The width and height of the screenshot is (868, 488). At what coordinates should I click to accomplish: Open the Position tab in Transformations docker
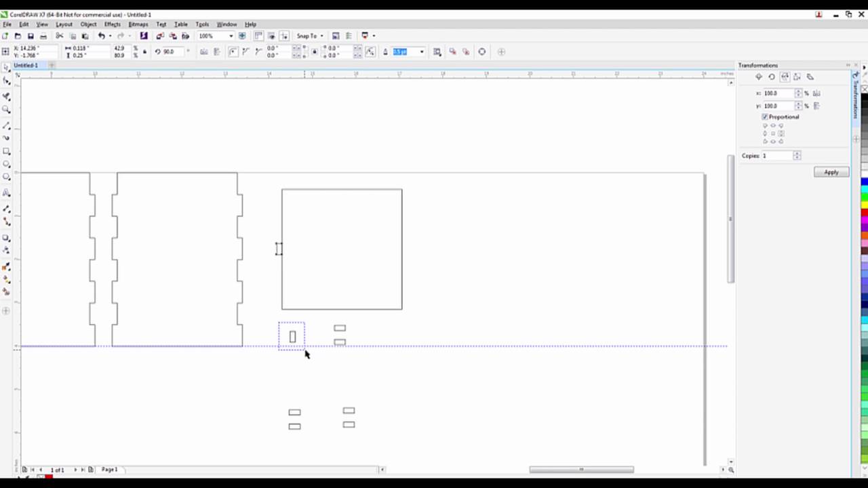click(759, 77)
